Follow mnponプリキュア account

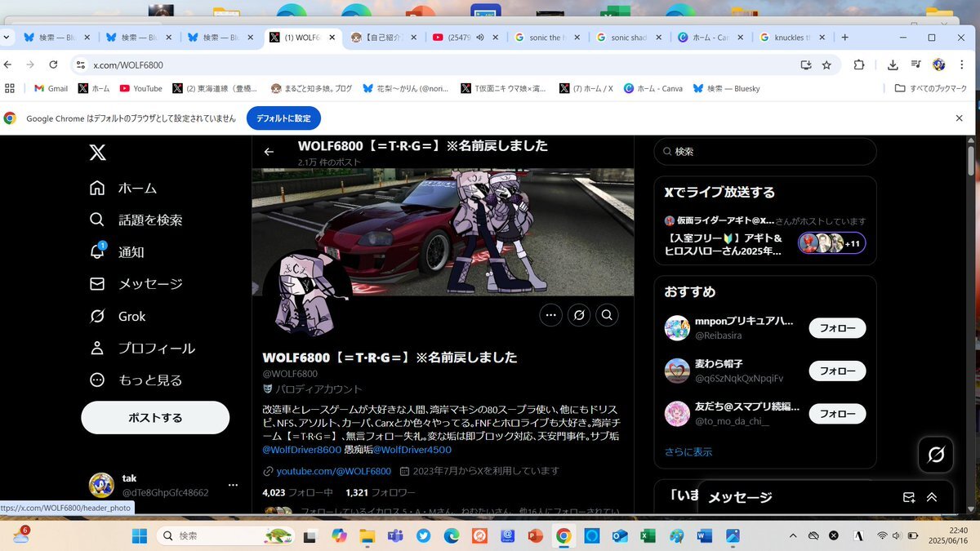837,328
